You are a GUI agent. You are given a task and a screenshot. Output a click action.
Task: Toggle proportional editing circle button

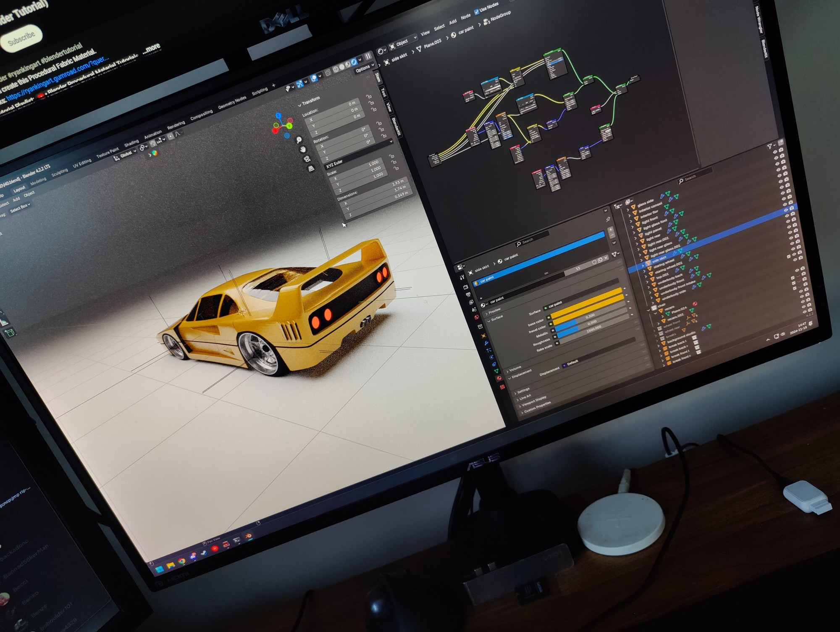tap(171, 137)
